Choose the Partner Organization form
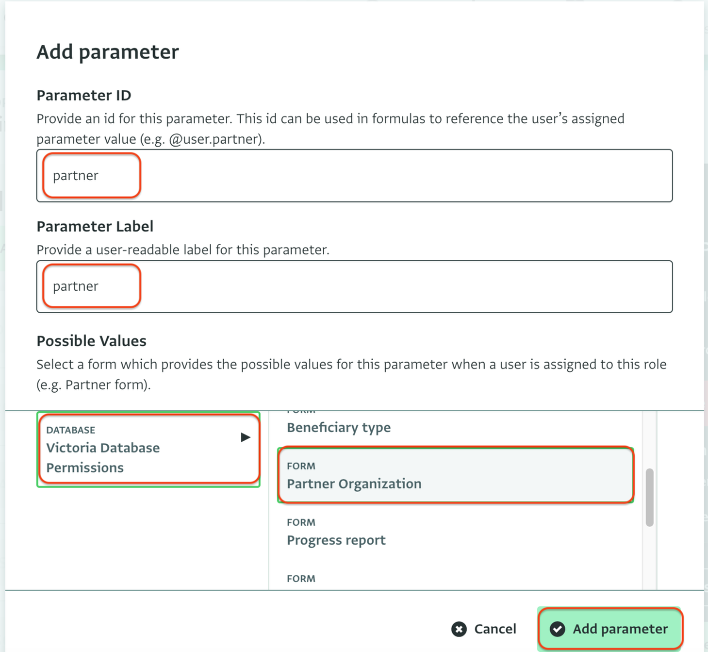This screenshot has width=708, height=652. pyautogui.click(x=456, y=475)
